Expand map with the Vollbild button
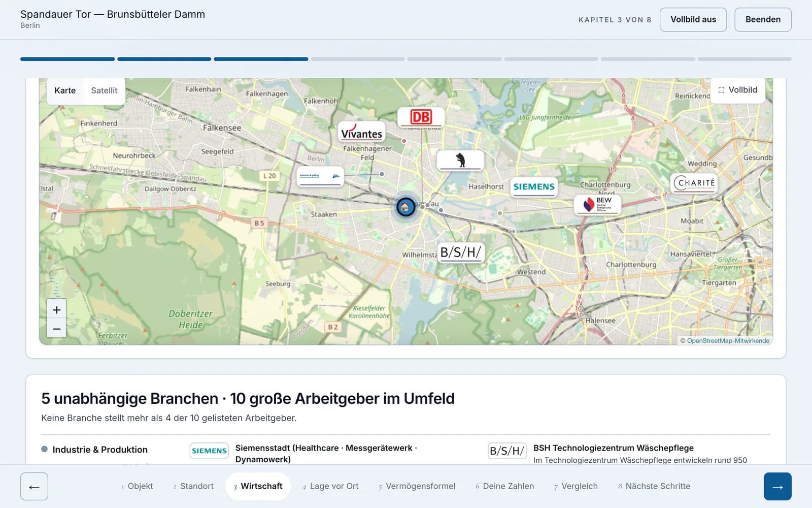Screen dimensions: 812x508 click(x=737, y=90)
